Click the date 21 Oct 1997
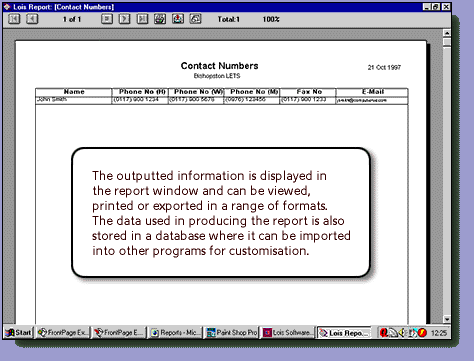Screen dimensions: 474x361 click(x=384, y=67)
